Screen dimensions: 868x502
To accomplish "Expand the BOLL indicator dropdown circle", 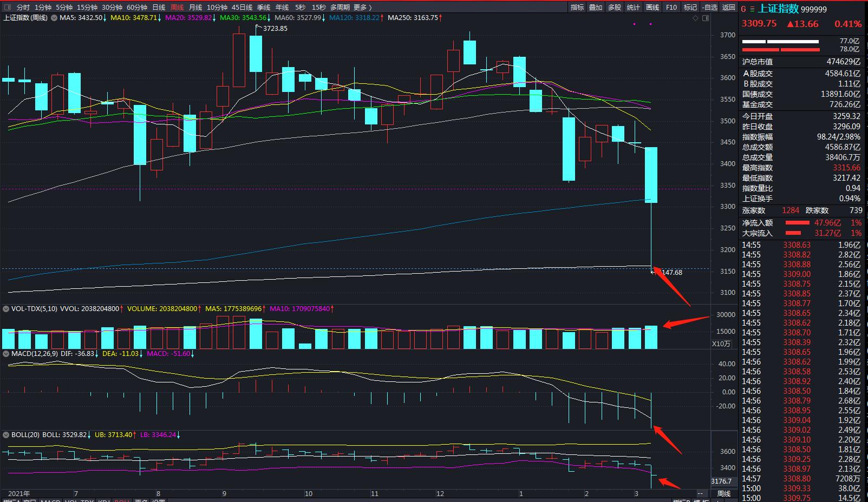I will [x=6, y=434].
